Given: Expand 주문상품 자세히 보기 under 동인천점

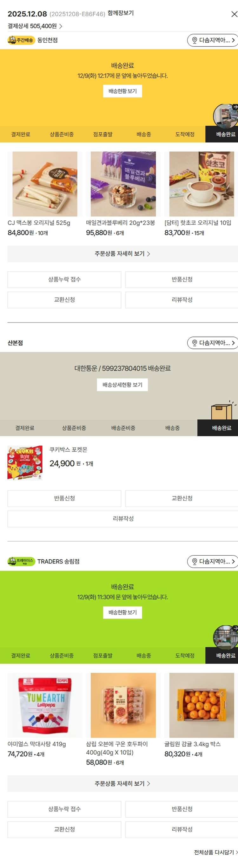Looking at the screenshot, I should tap(122, 254).
